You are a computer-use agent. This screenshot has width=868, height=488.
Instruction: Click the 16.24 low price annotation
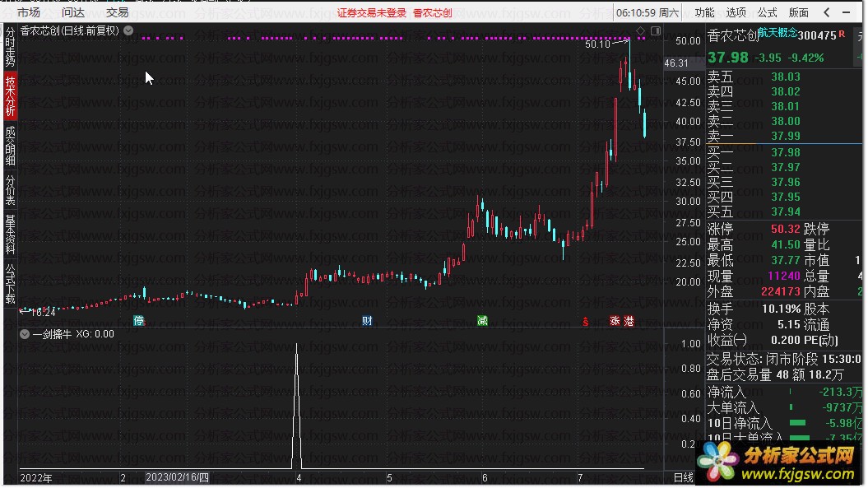[x=43, y=313]
